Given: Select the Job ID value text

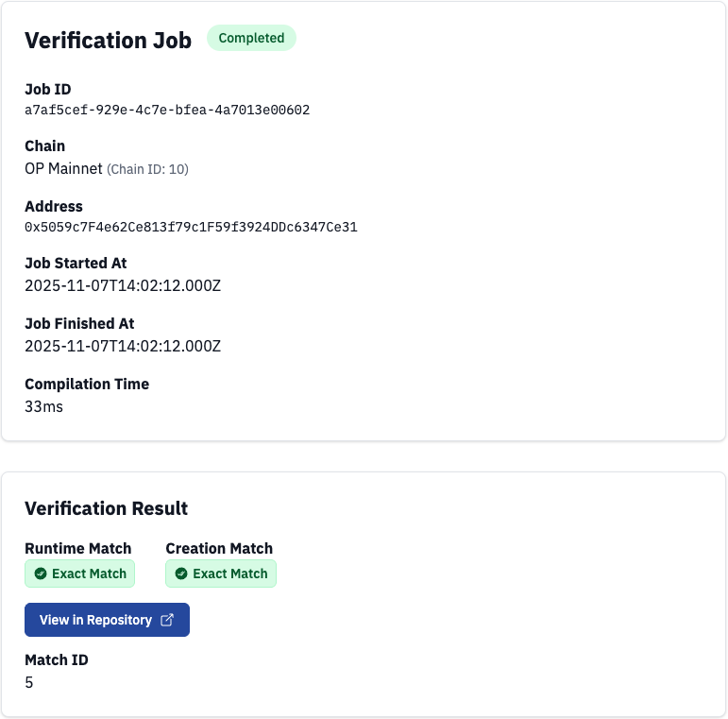Looking at the screenshot, I should pyautogui.click(x=167, y=111).
